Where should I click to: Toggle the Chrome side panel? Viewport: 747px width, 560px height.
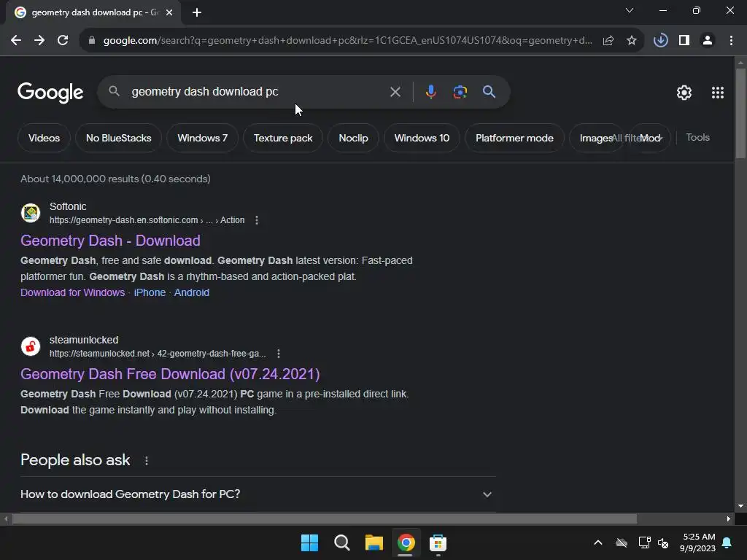point(684,41)
